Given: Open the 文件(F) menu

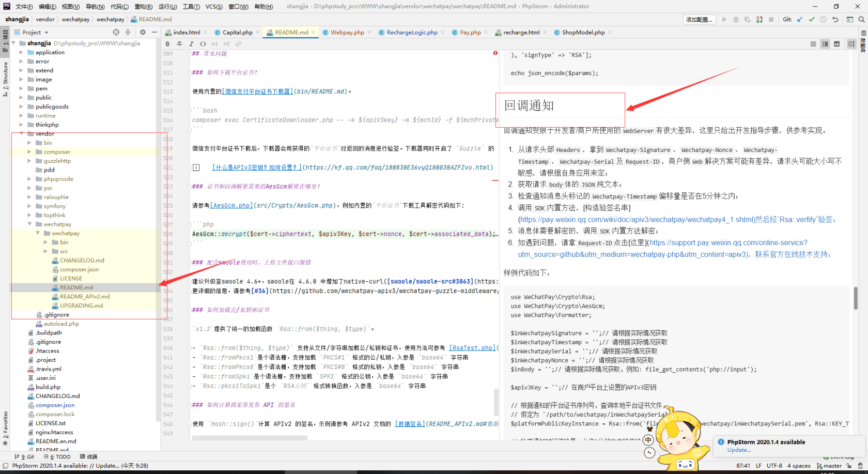Looking at the screenshot, I should 24,6.
